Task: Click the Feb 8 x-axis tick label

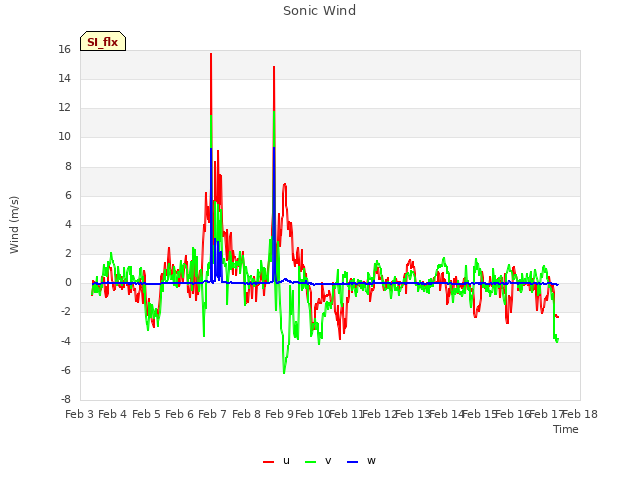Action: [246, 414]
